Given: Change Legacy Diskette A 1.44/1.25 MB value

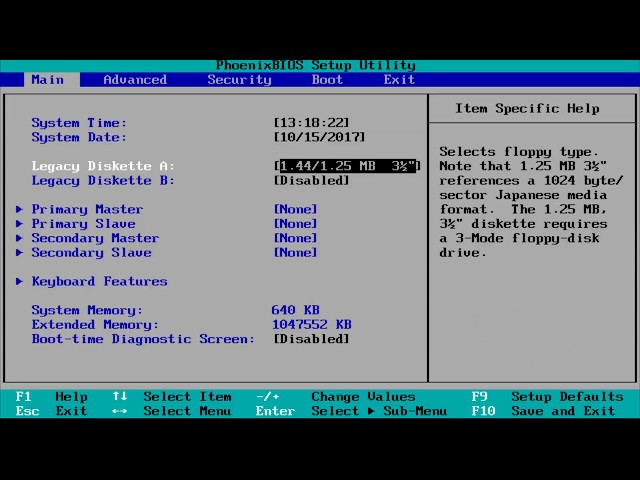Looking at the screenshot, I should 347,166.
